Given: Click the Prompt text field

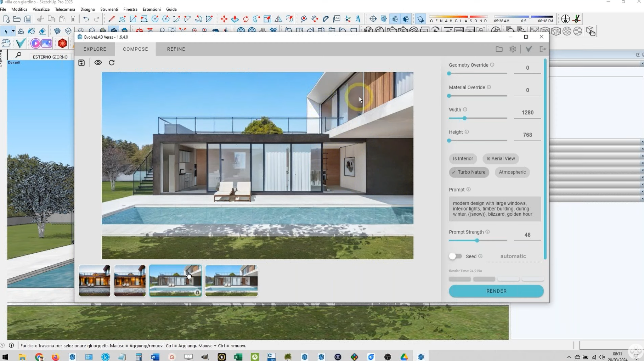Looking at the screenshot, I should pos(495,209).
